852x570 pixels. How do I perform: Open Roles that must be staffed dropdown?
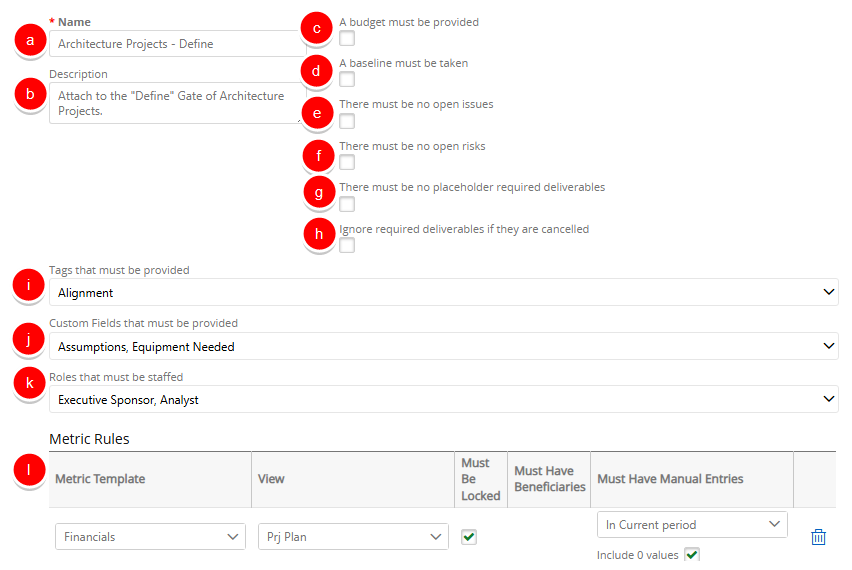(443, 399)
